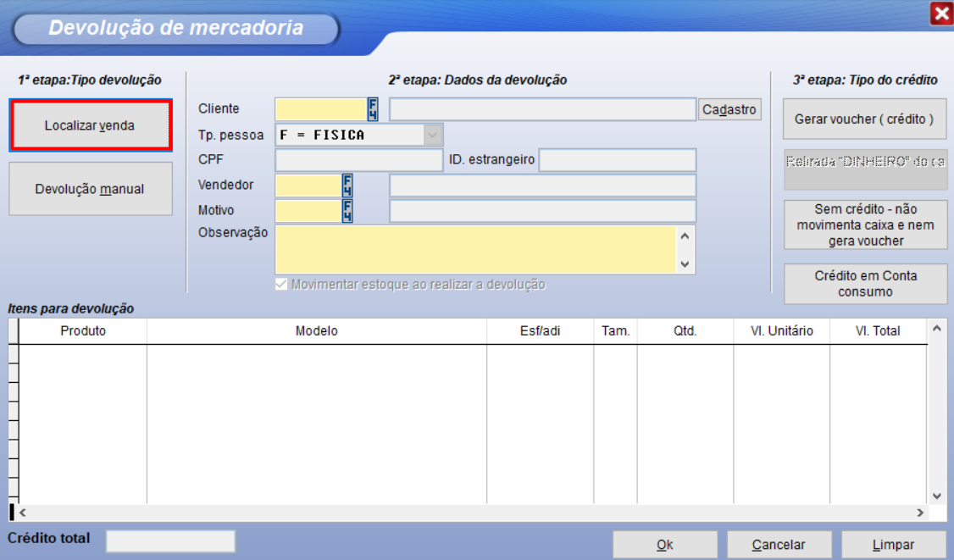The height and width of the screenshot is (560, 954).
Task: Select Gerar voucher ( crédito )
Action: tap(864, 119)
